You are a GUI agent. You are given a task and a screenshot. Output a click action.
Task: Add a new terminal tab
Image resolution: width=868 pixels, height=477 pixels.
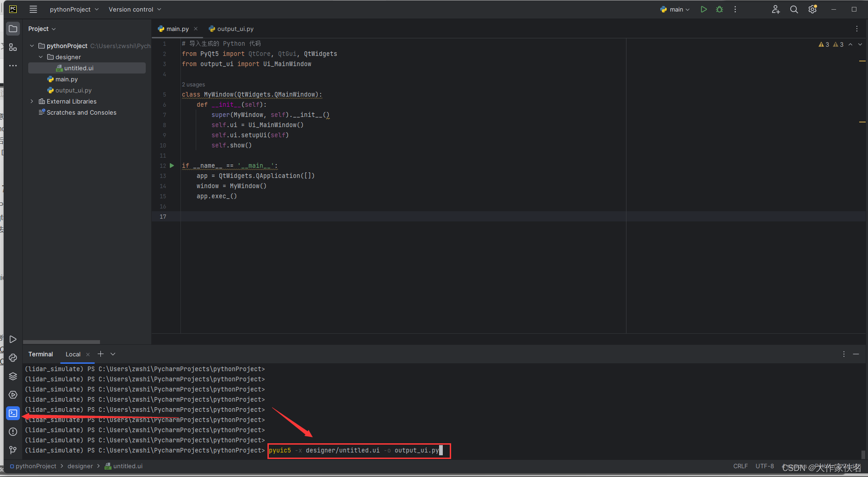(x=100, y=354)
